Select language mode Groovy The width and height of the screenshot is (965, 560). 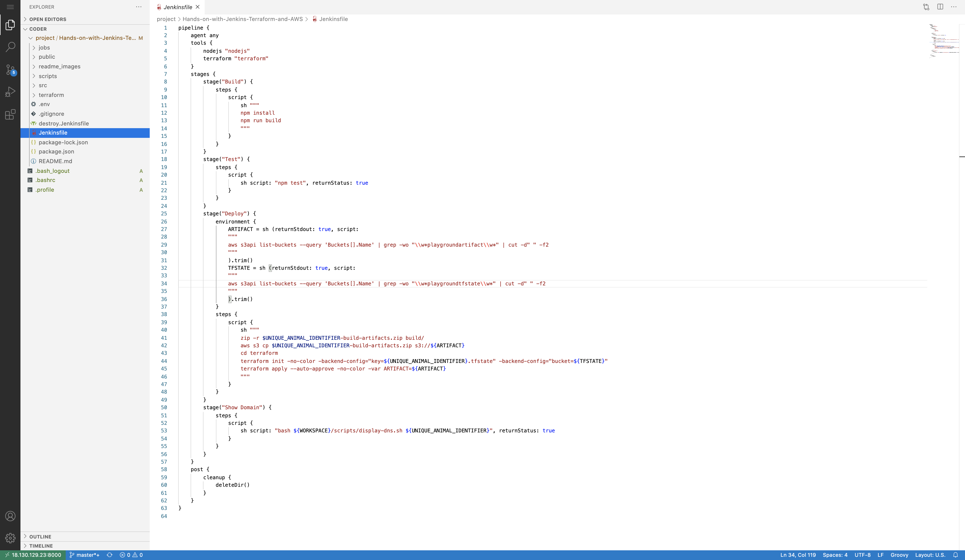(x=899, y=555)
